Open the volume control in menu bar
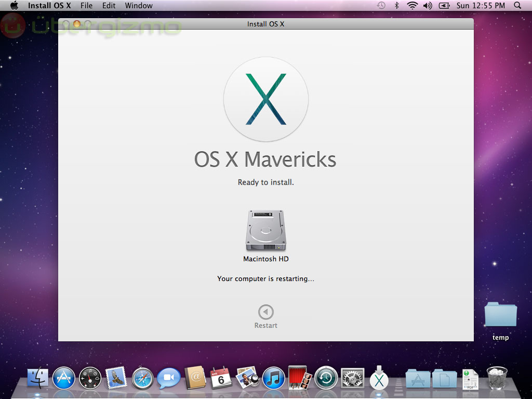The image size is (532, 399). [x=428, y=6]
